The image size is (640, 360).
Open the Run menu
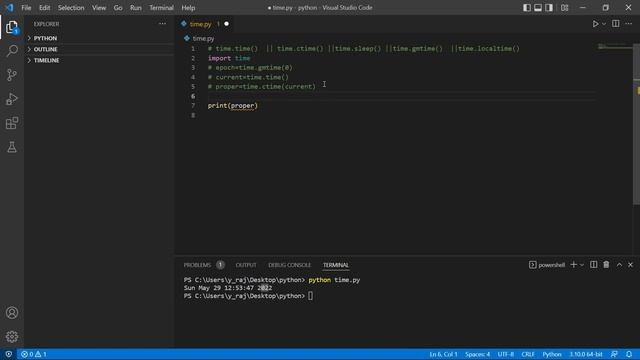(136, 8)
